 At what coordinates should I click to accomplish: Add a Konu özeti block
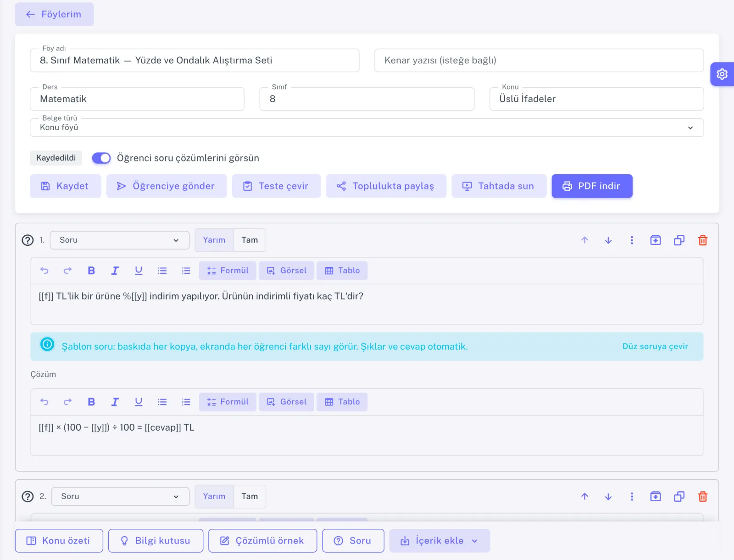click(59, 541)
